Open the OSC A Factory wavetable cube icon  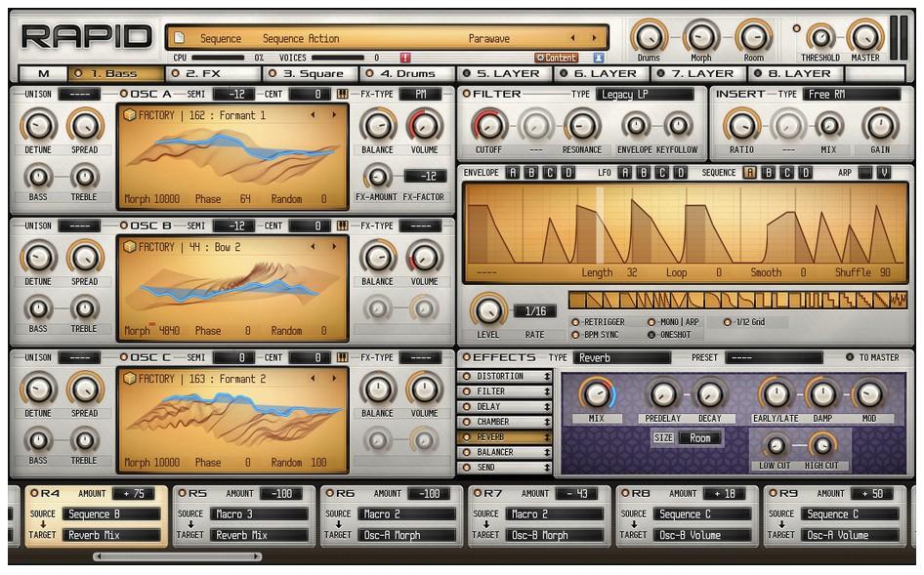tap(129, 115)
